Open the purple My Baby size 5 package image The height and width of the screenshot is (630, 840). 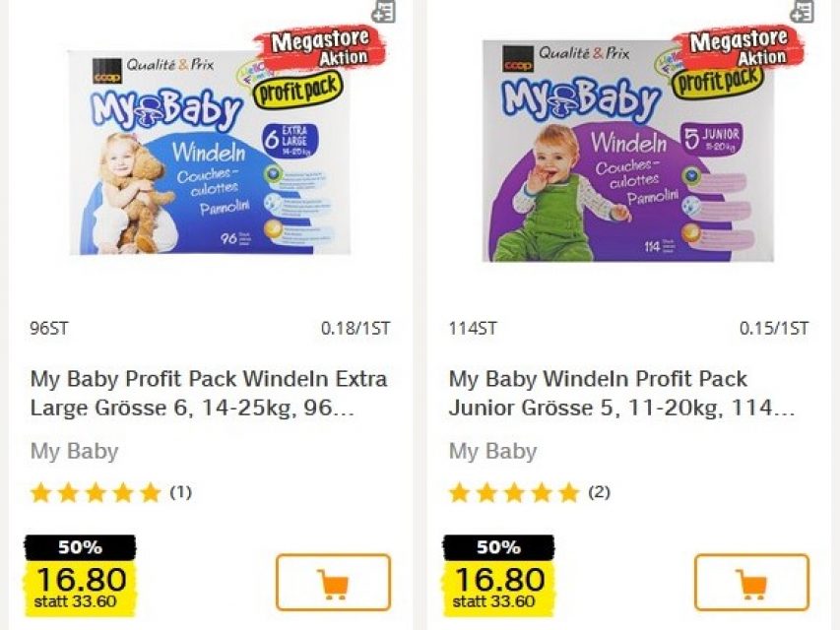click(x=628, y=151)
